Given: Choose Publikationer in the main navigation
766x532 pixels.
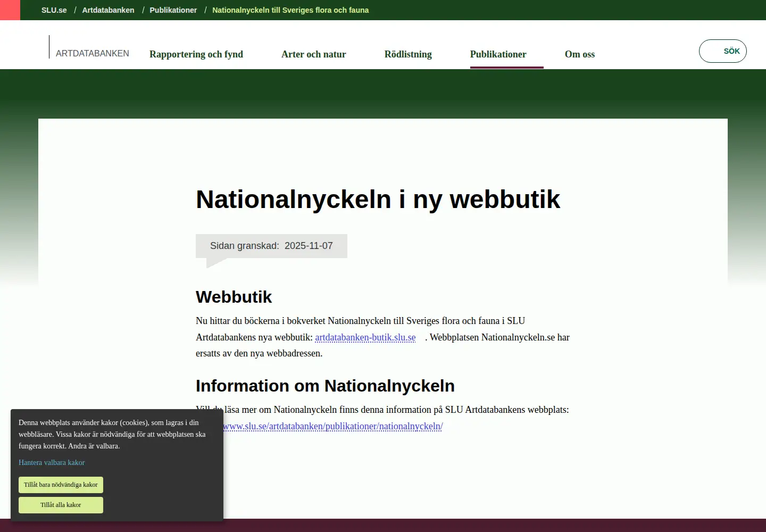Looking at the screenshot, I should (x=498, y=54).
